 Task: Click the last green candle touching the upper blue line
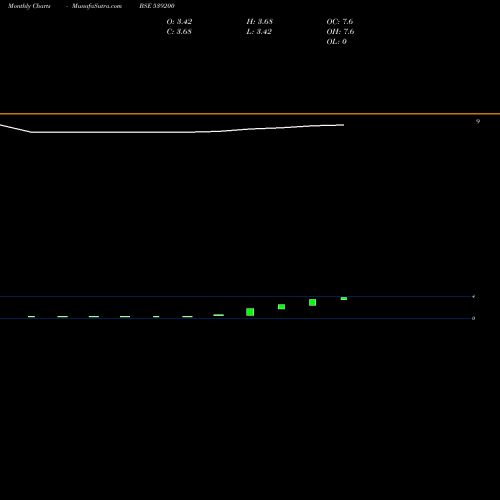pos(344,298)
